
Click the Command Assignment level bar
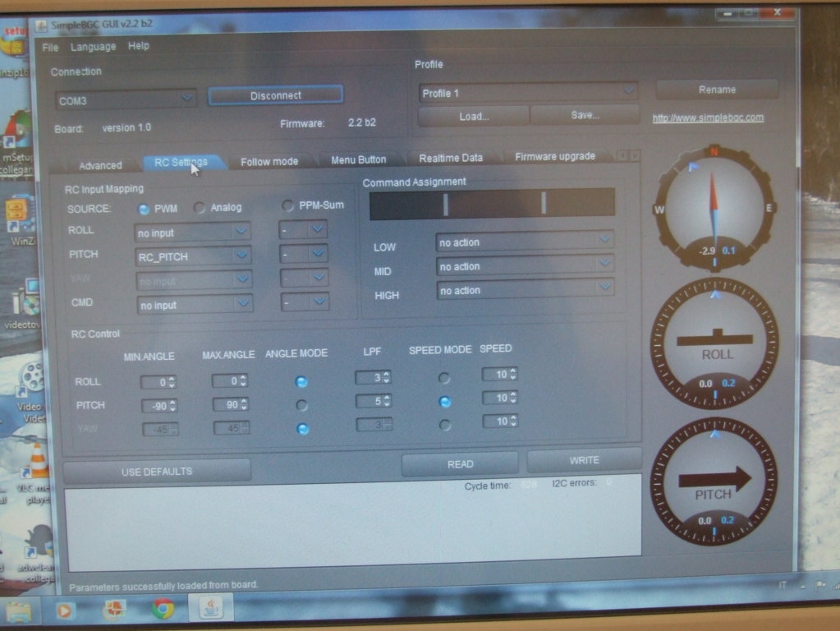coord(491,204)
